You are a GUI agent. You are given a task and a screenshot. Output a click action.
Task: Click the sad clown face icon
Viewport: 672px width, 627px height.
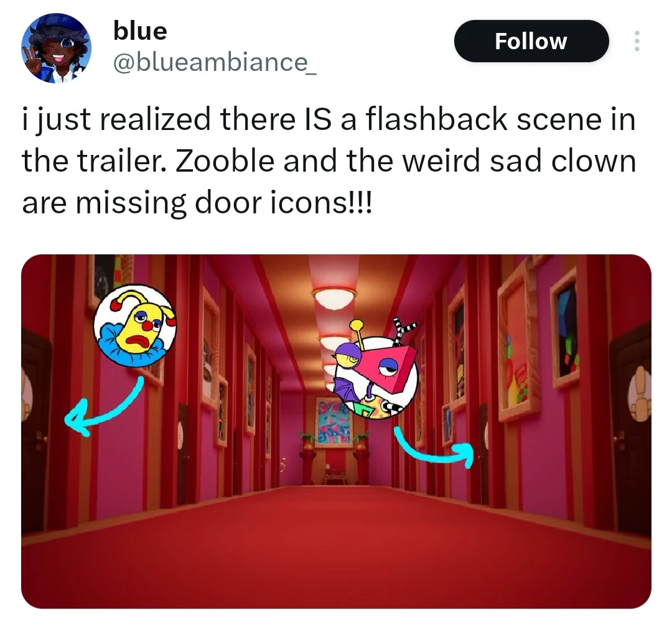(135, 325)
